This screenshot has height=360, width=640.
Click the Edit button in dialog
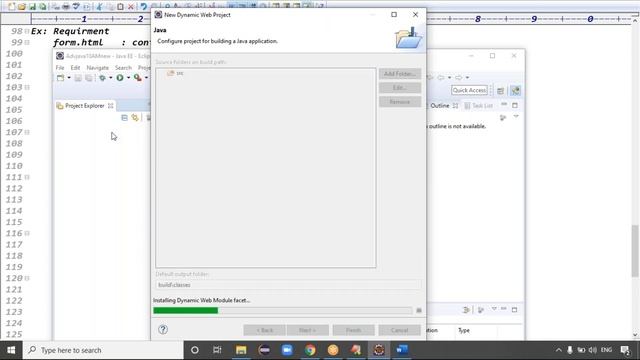point(400,88)
